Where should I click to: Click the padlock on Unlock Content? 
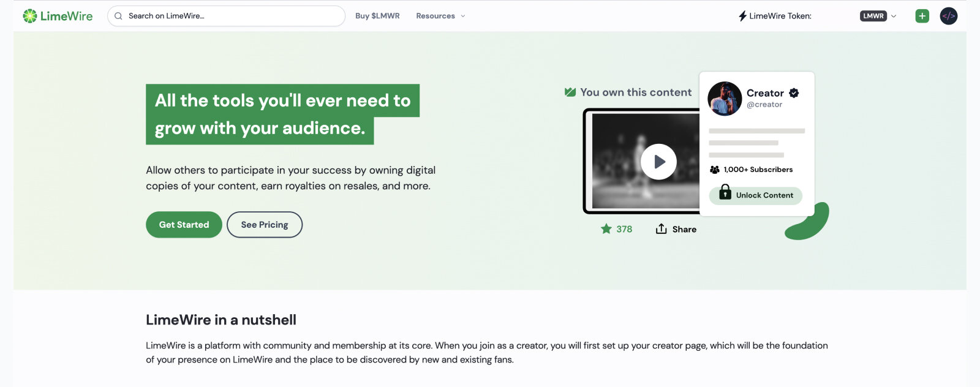pos(725,192)
